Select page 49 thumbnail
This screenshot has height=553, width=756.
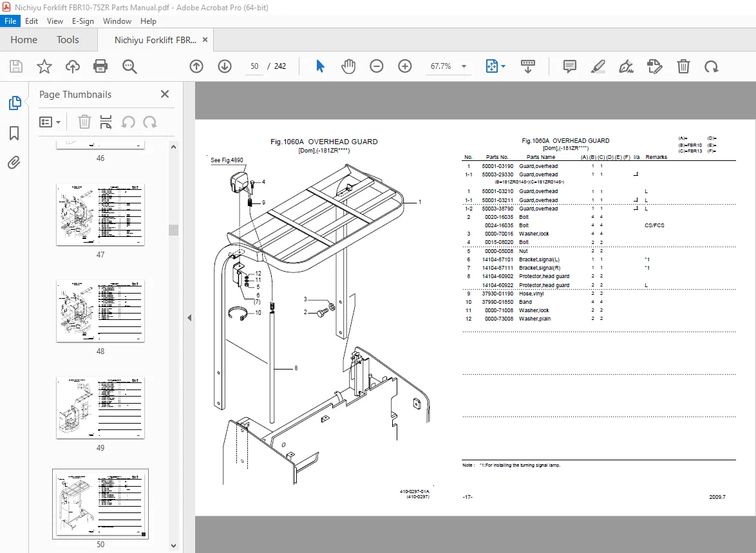[100, 408]
